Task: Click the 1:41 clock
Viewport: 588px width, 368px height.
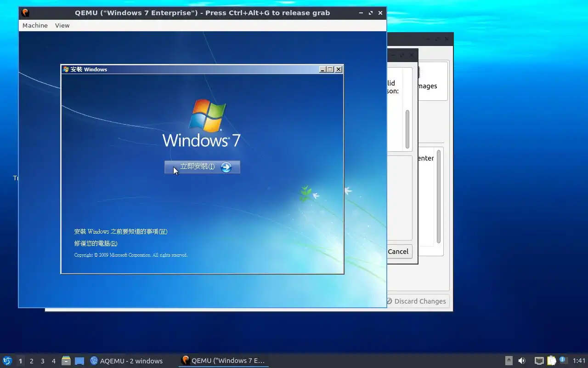Action: (x=579, y=361)
